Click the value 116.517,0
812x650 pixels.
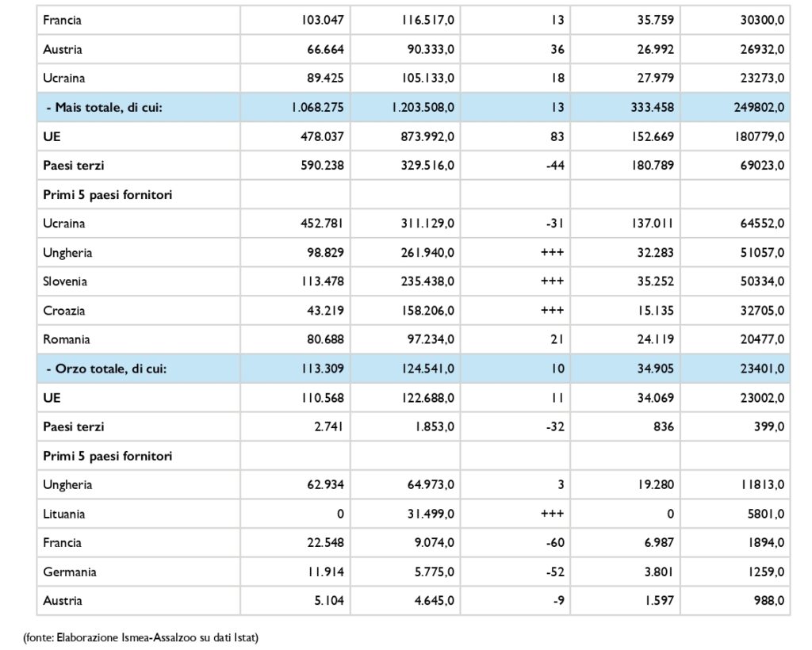point(427,20)
